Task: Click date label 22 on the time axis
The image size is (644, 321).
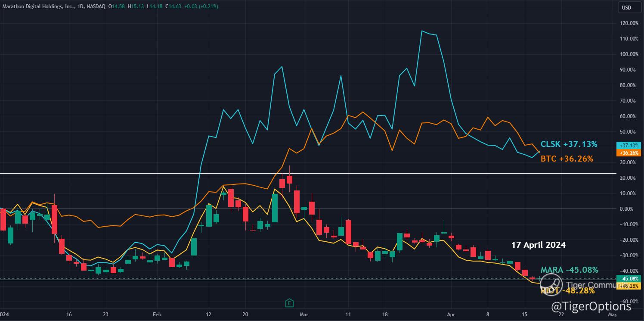Action: (x=561, y=315)
